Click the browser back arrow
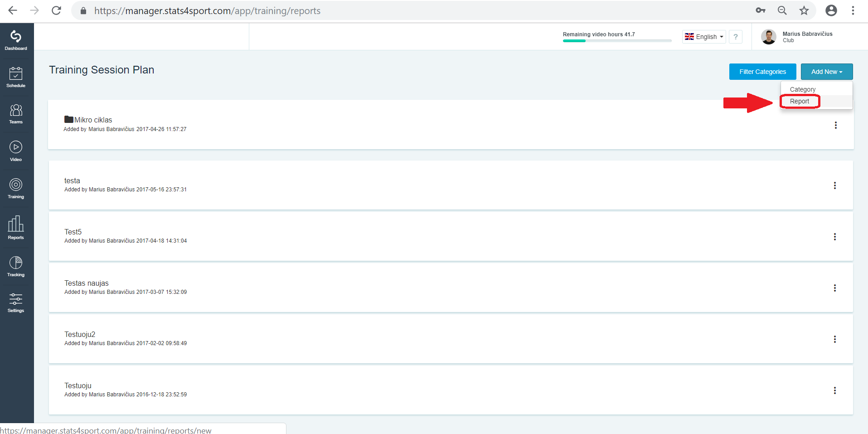The image size is (868, 434). (13, 10)
